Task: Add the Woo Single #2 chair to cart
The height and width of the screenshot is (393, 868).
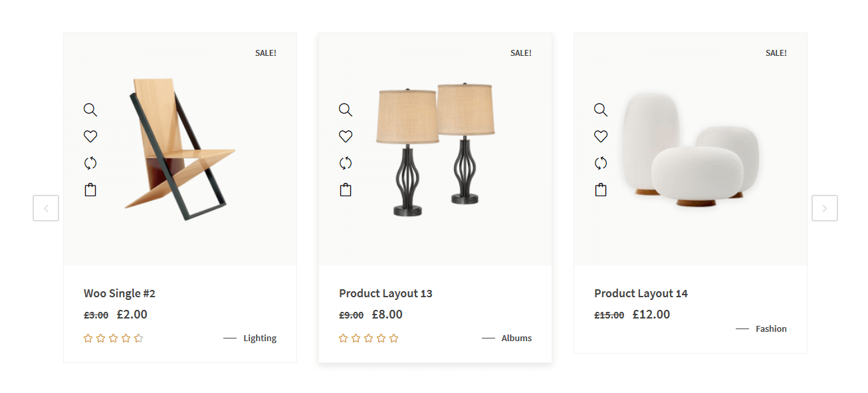Action: [90, 190]
